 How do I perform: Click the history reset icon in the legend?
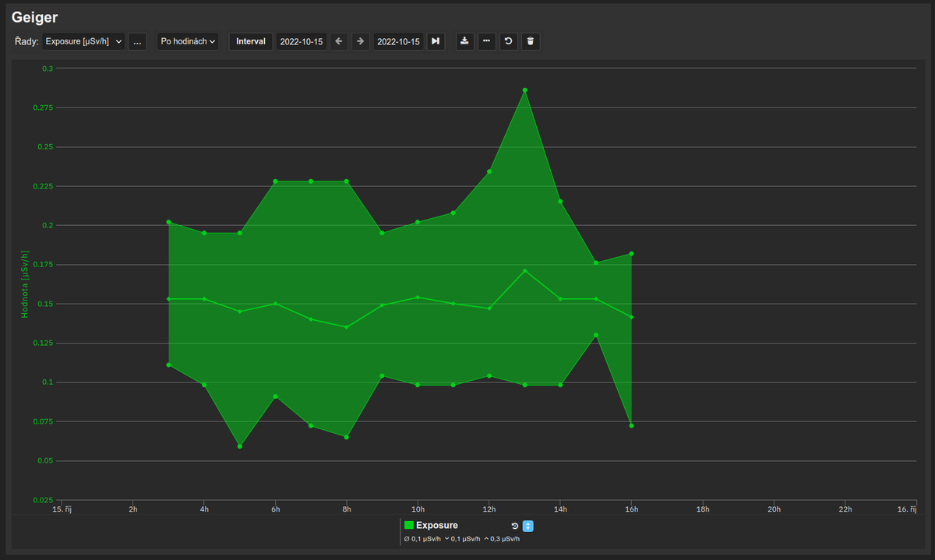[514, 527]
